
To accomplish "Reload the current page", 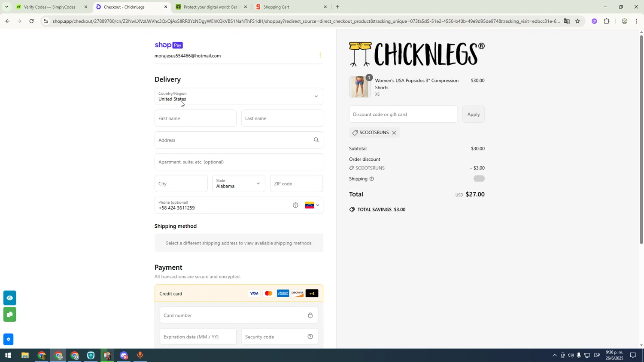I will [32, 21].
